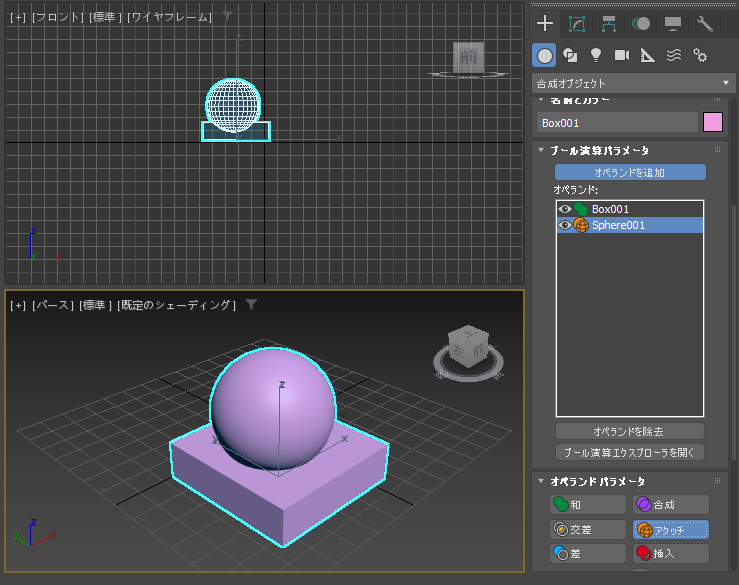This screenshot has height=585, width=739.
Task: Open front viewport [+] general menu
Action: (18, 17)
